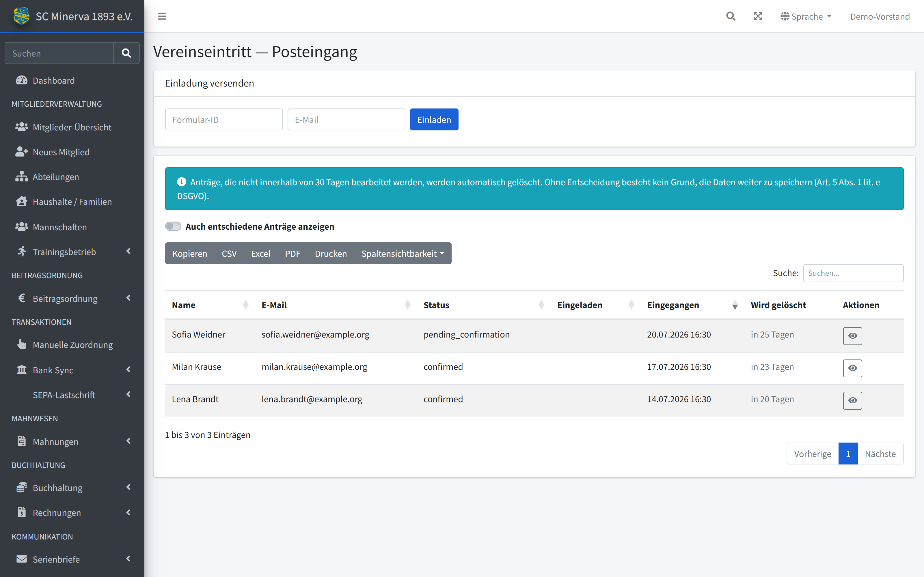Export the table with the CSV button
Viewport: 924px width, 577px height.
click(x=229, y=253)
